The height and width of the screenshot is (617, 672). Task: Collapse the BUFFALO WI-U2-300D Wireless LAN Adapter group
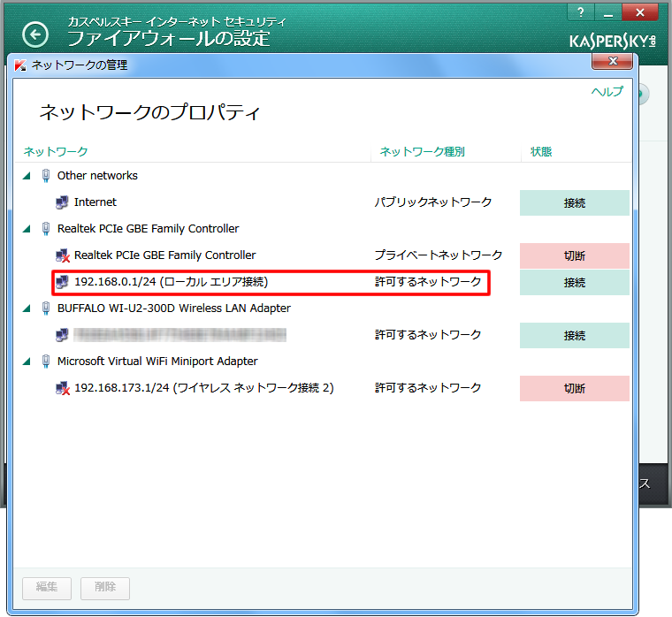click(x=27, y=308)
